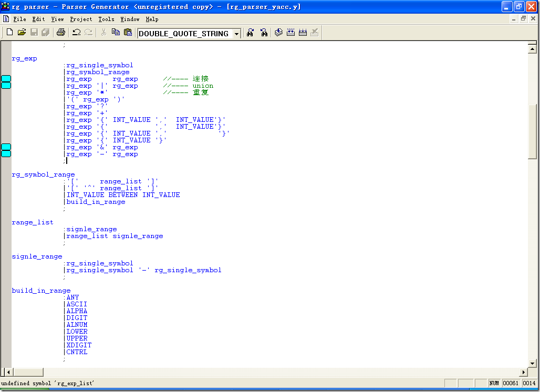The width and height of the screenshot is (540, 392).
Task: Click the greyed-out stop toolbar icon
Action: coord(315,33)
